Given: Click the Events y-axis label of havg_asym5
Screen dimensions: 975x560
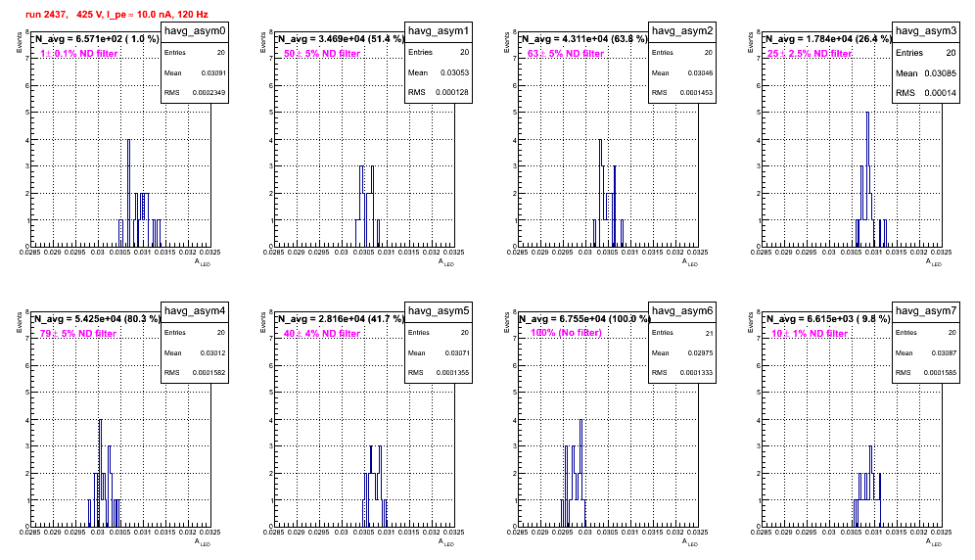Looking at the screenshot, I should click(263, 322).
